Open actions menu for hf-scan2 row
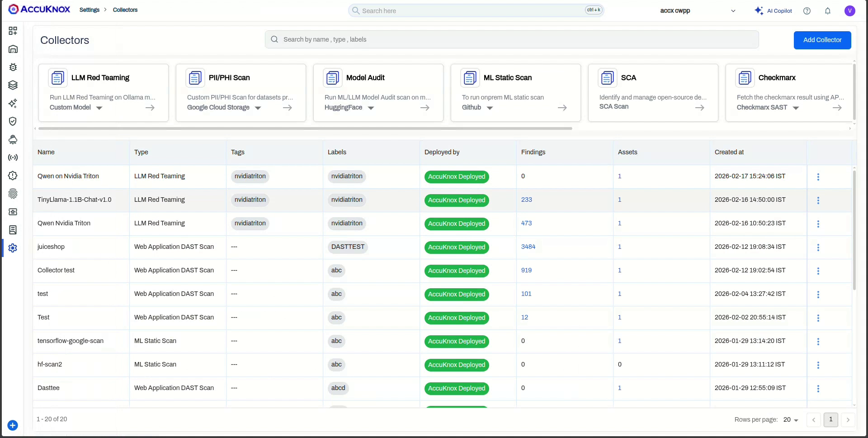 (x=818, y=365)
